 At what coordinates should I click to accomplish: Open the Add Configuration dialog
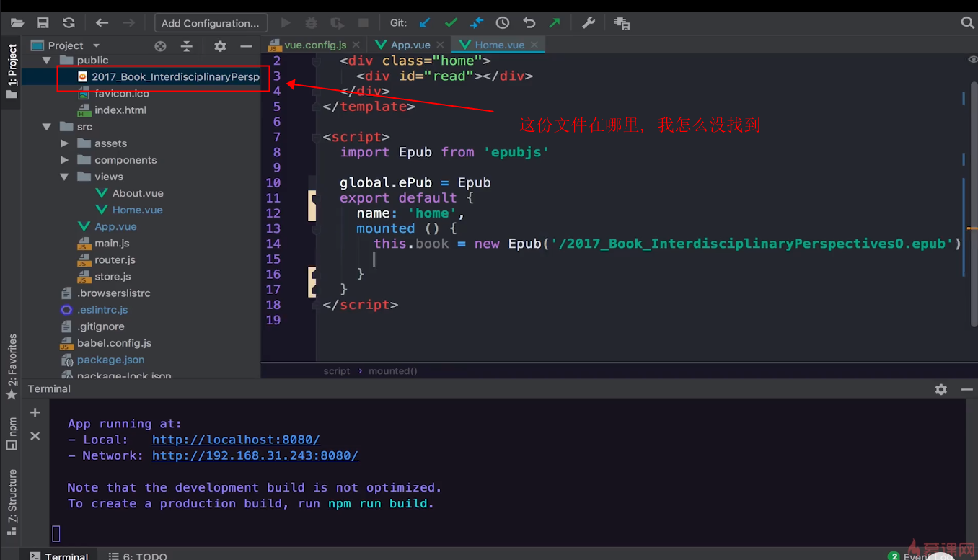[x=211, y=23]
